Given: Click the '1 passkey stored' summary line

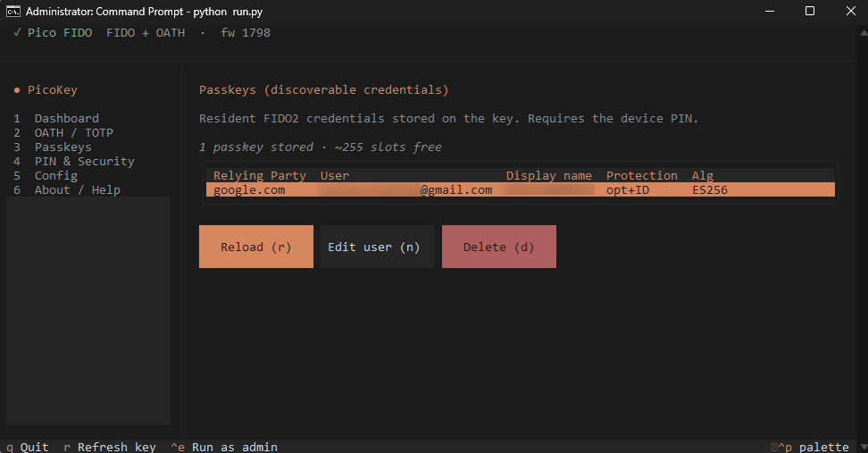Looking at the screenshot, I should click(320, 147).
